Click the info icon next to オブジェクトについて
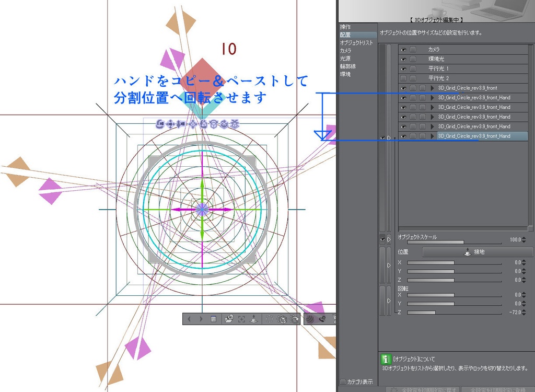 [385, 359]
